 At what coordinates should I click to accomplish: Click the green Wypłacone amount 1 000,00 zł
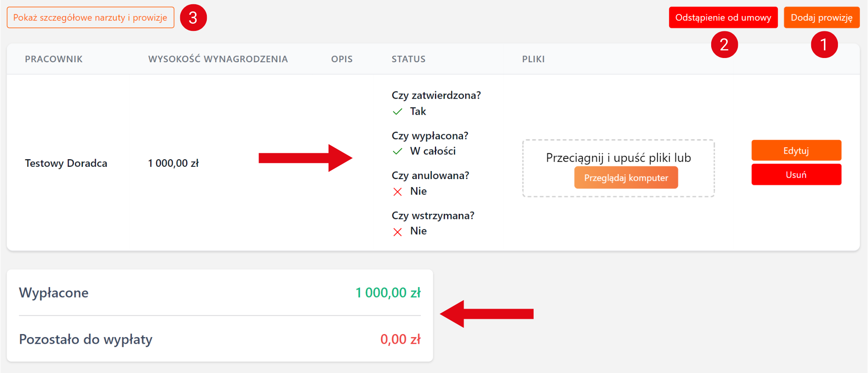coord(388,293)
